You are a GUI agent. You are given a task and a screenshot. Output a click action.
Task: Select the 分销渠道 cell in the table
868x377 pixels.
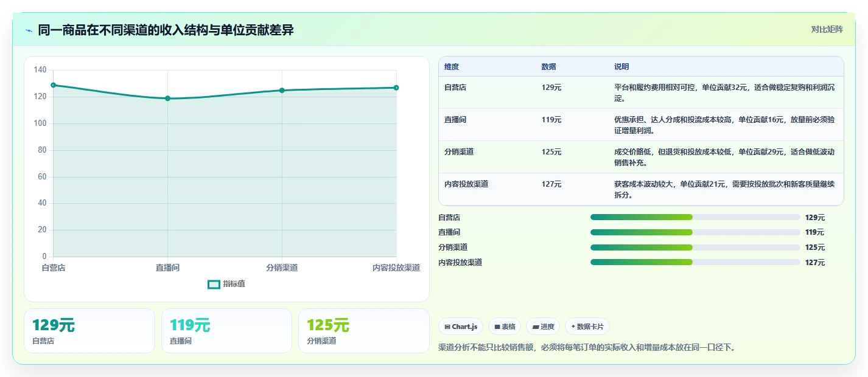[459, 152]
